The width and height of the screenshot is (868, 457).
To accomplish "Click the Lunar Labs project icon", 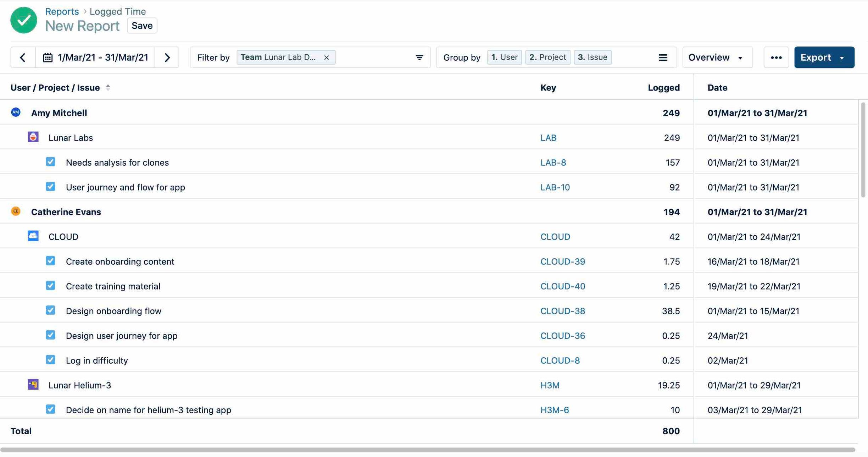I will coord(33,137).
